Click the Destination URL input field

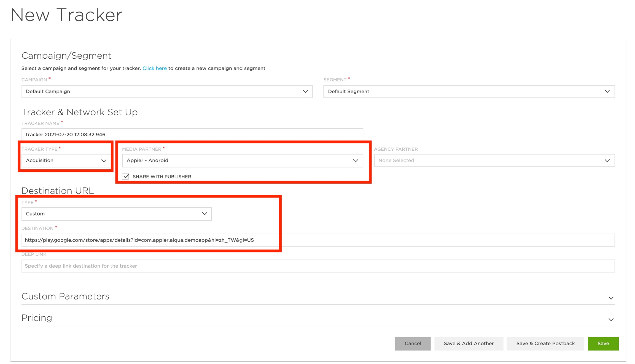[318, 240]
